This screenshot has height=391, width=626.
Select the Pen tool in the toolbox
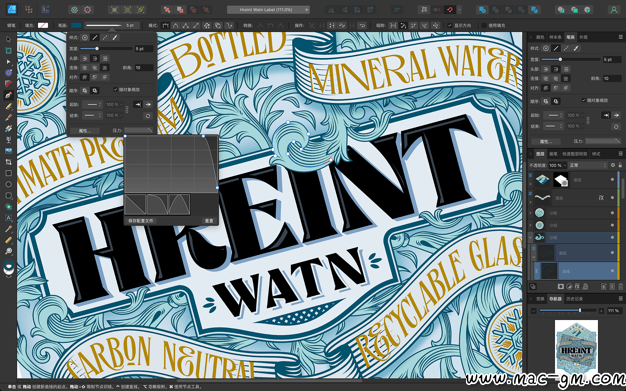pos(8,95)
